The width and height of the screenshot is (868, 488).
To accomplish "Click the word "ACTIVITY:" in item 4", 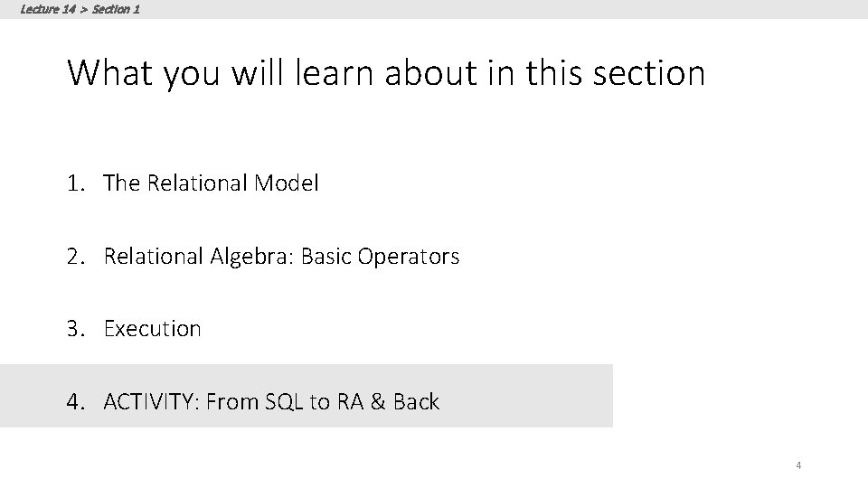I will 150,402.
